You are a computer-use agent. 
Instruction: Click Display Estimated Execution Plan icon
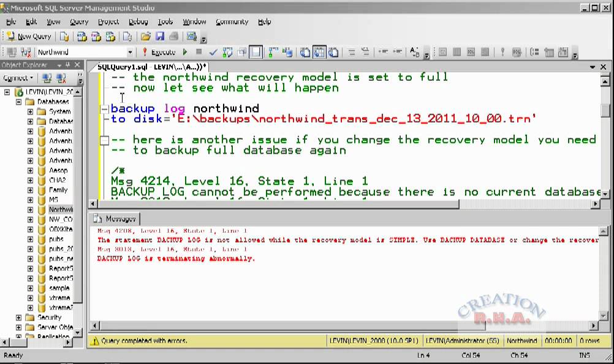[227, 52]
